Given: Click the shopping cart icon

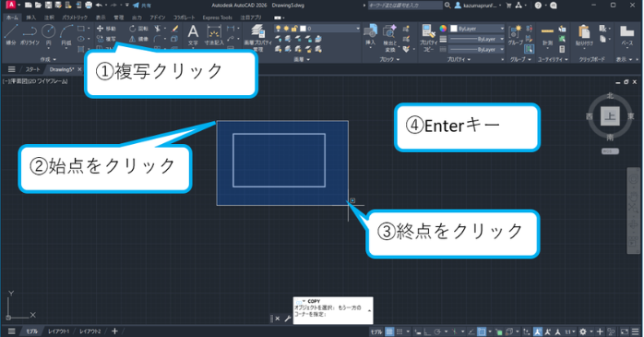Looking at the screenshot, I should (508, 6).
